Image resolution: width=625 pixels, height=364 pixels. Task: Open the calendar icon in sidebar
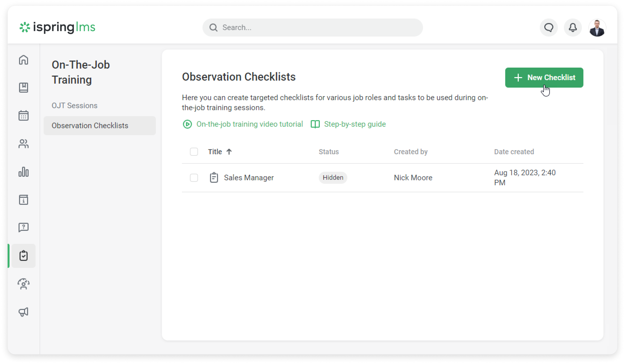pos(24,116)
